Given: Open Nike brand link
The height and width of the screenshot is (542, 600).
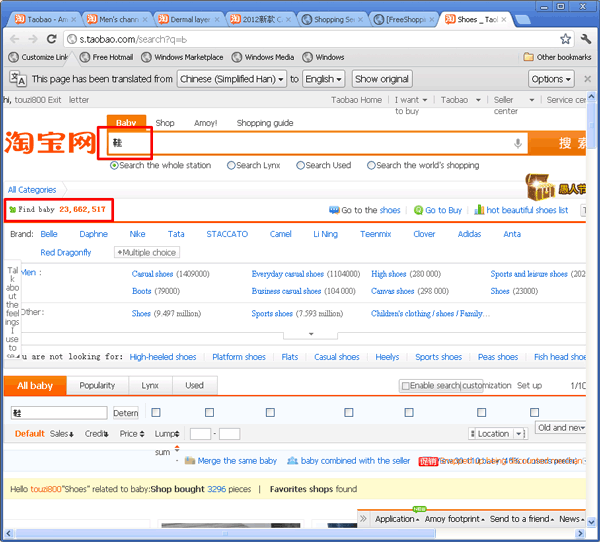Looking at the screenshot, I should coord(137,234).
